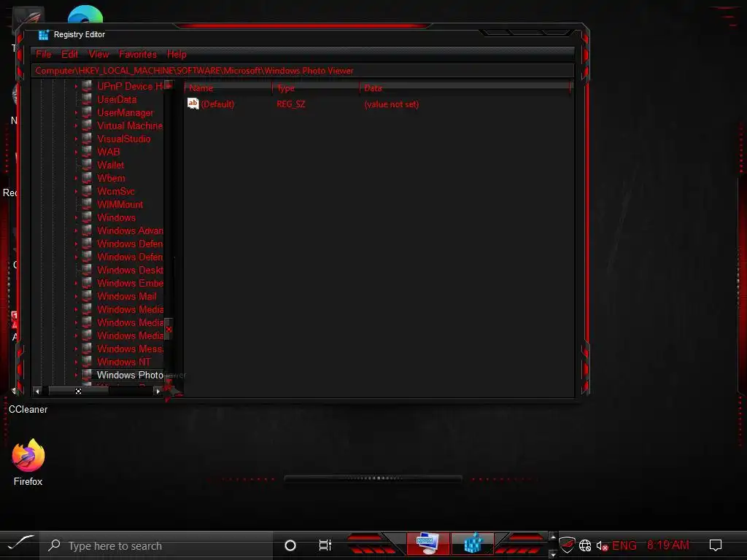Click the Data column header
This screenshot has height=560, width=747.
tap(465, 88)
